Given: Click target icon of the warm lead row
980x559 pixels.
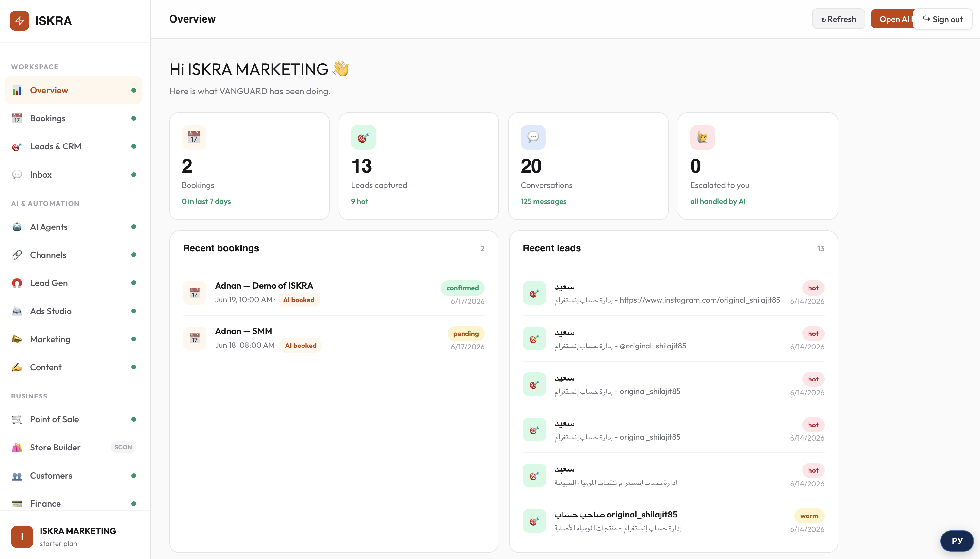Looking at the screenshot, I should (x=534, y=521).
